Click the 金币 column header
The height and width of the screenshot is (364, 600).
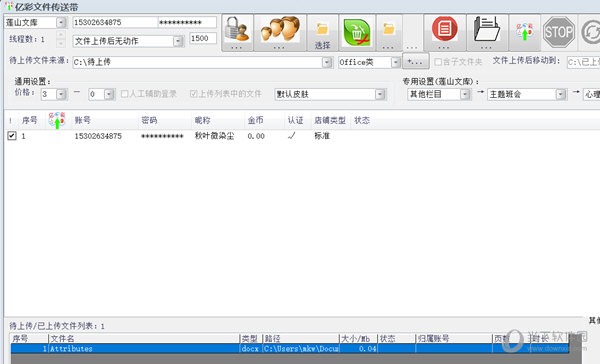tap(256, 120)
